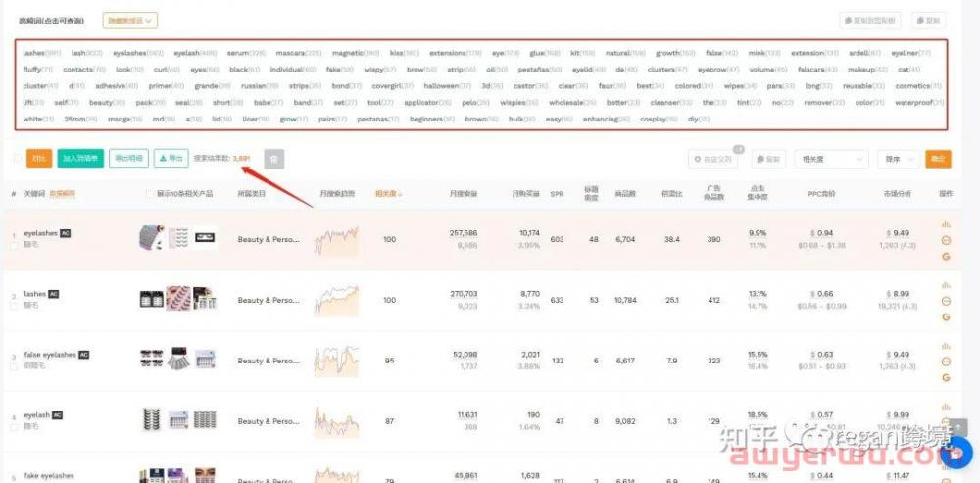
Task: Click minus circle icon in false eyelashes row
Action: (946, 362)
